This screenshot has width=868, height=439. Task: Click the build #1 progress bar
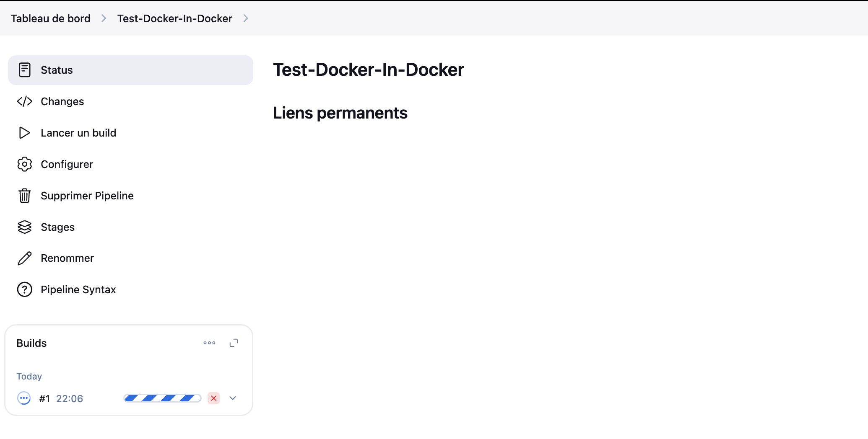point(162,398)
